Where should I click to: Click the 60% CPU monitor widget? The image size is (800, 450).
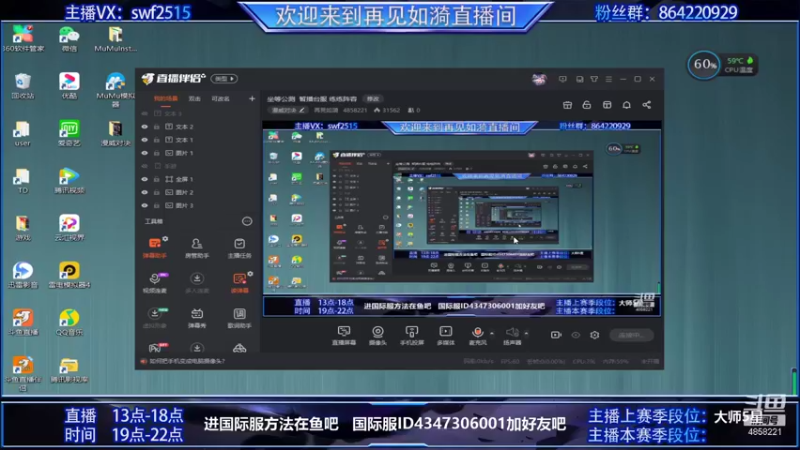point(722,65)
